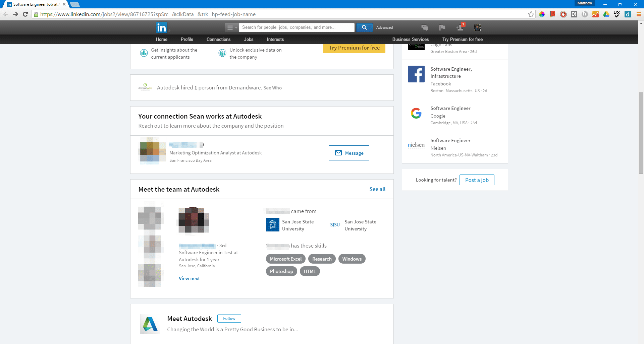Open the Profile menu item

click(x=187, y=39)
